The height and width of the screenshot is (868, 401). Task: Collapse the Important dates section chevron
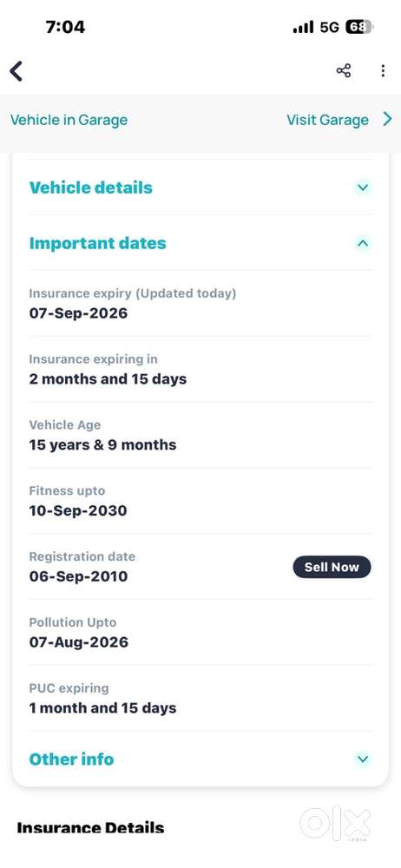pyautogui.click(x=363, y=243)
